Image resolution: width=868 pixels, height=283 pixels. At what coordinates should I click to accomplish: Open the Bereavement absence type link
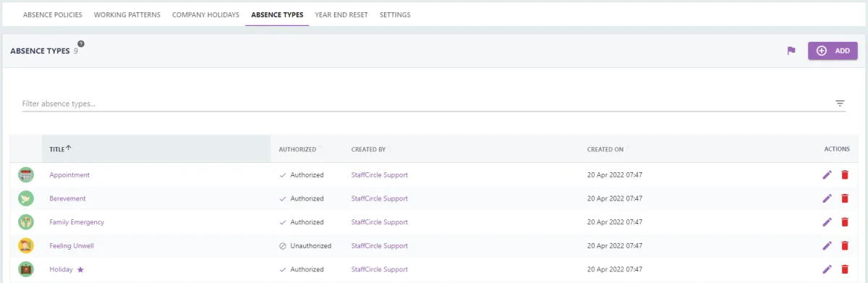[67, 198]
